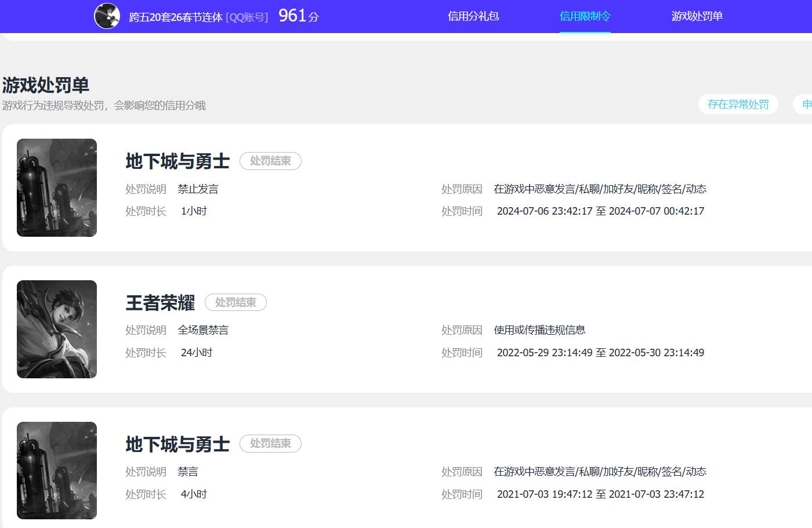Switch to the 信用限制令 tab

pos(585,16)
